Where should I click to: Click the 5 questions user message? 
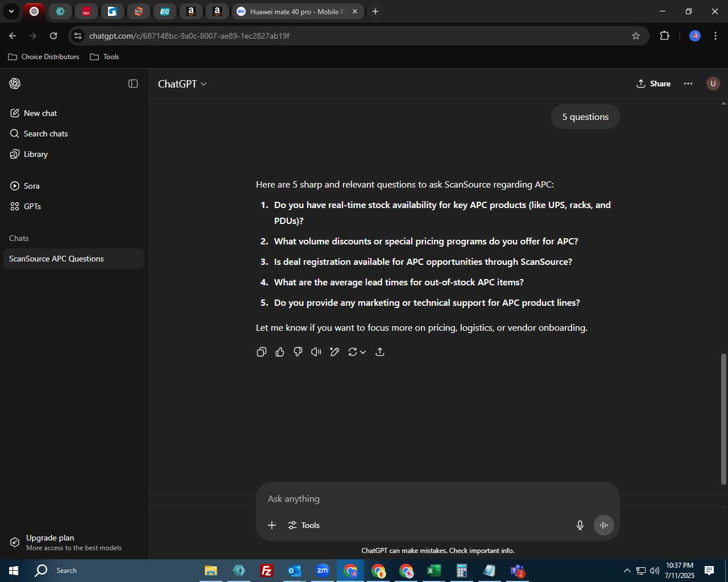click(x=585, y=117)
